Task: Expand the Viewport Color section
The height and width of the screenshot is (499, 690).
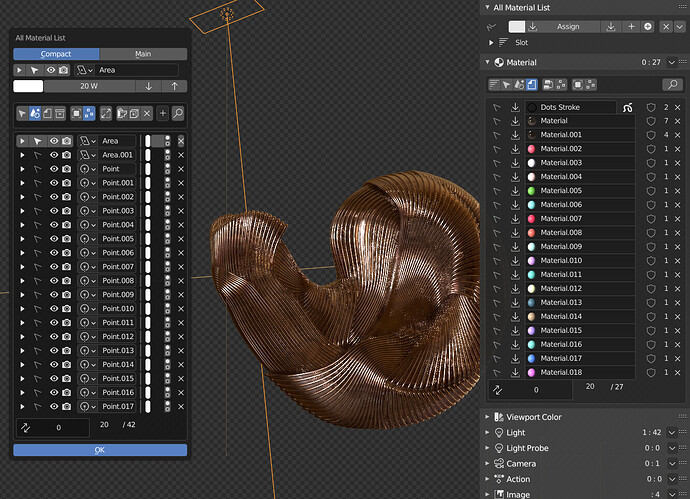Action: click(x=487, y=417)
